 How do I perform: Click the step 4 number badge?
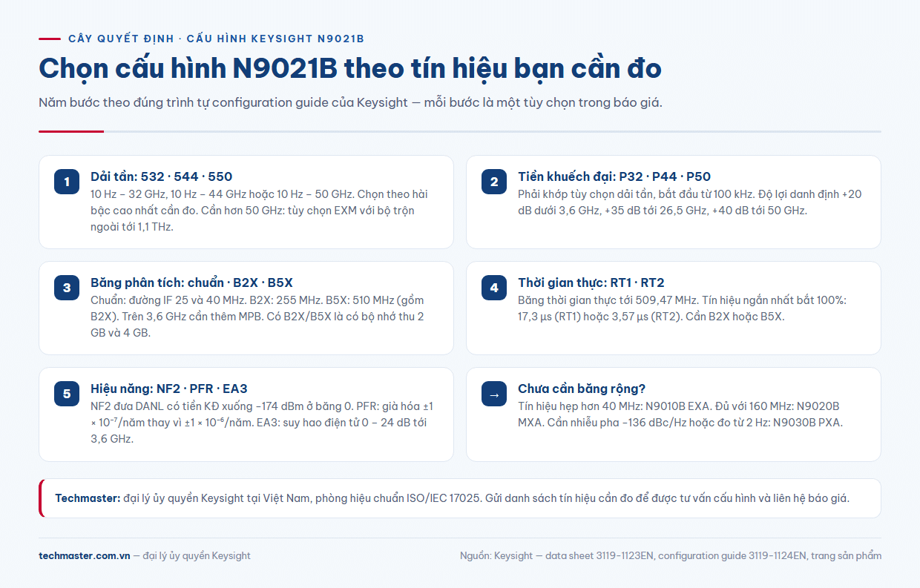coord(494,288)
